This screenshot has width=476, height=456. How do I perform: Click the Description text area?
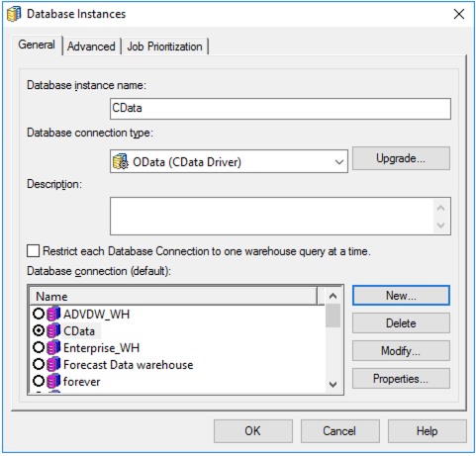[x=280, y=217]
